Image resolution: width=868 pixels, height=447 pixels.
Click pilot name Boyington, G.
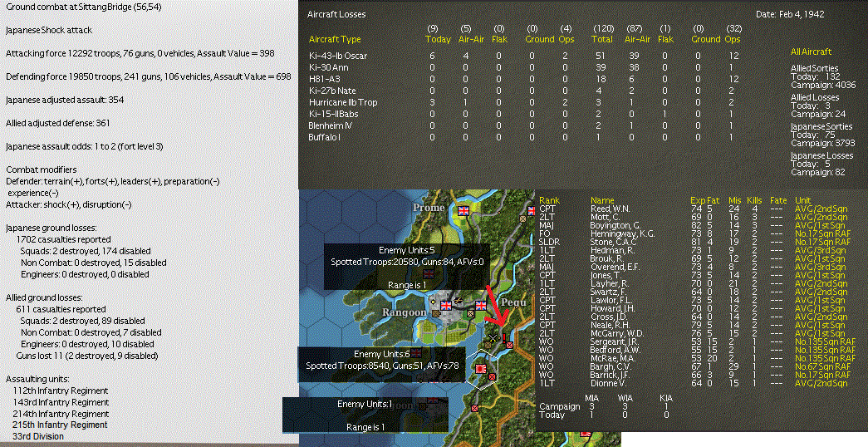(x=616, y=225)
